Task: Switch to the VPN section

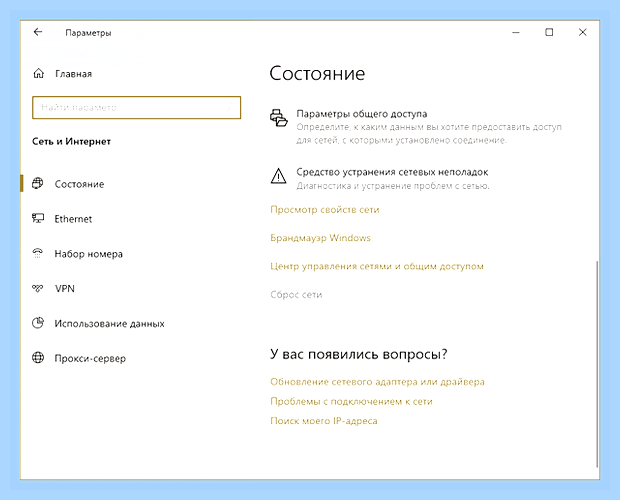Action: click(65, 289)
